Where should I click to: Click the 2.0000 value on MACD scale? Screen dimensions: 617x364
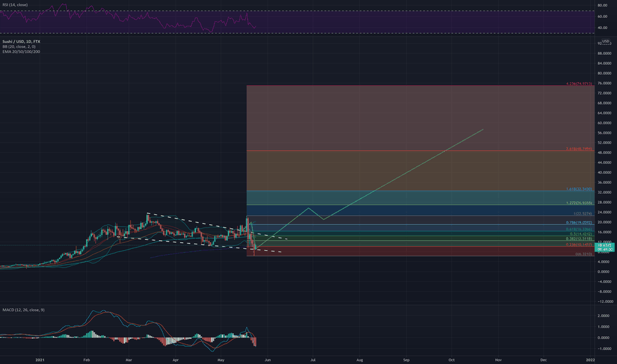[603, 316]
